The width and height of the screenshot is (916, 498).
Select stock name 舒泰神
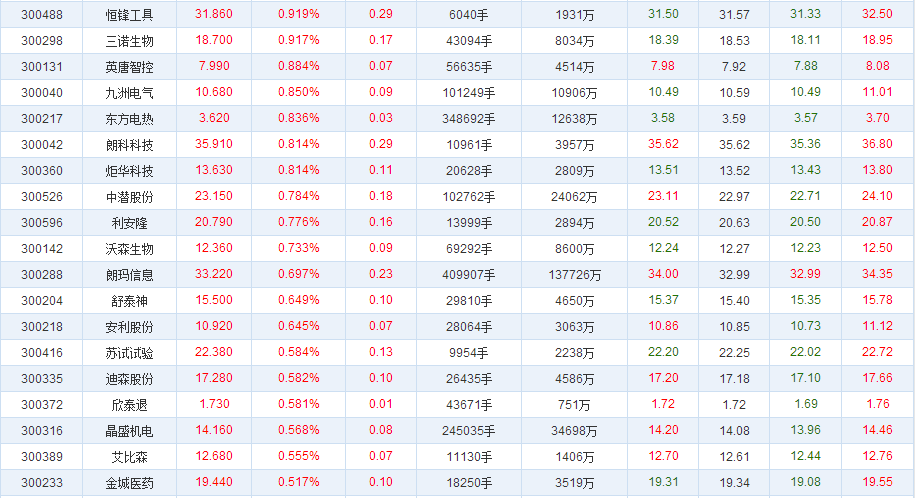(129, 301)
